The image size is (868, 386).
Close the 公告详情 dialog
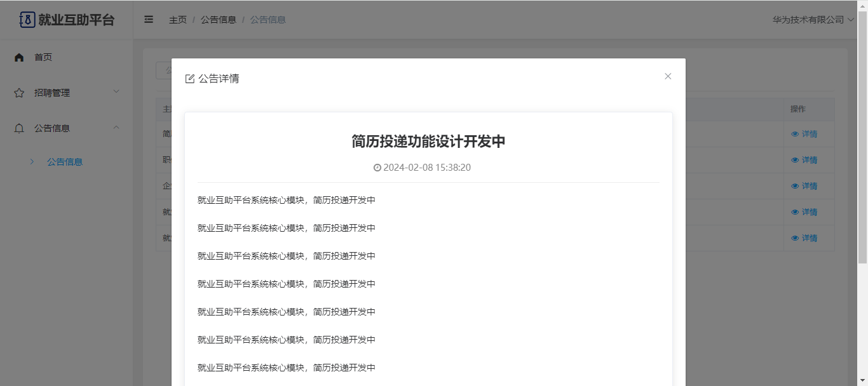pos(668,76)
